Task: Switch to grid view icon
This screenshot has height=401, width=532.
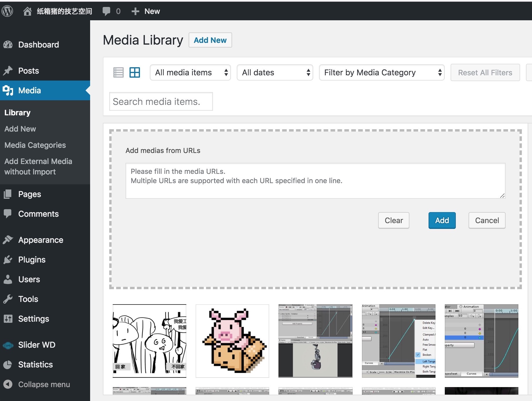Action: click(x=135, y=72)
